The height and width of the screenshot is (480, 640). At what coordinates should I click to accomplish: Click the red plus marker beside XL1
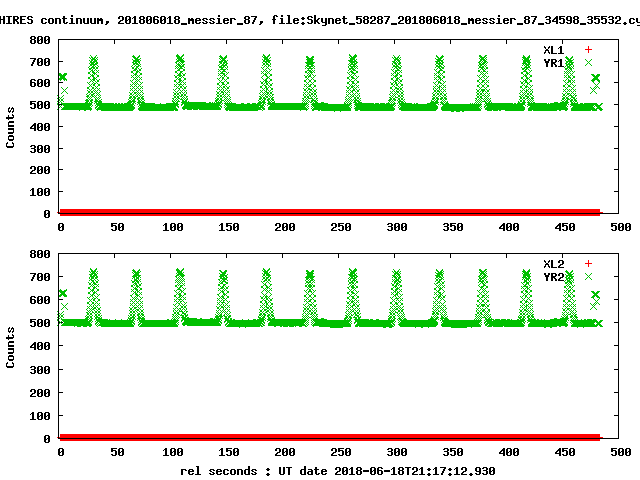(588, 50)
